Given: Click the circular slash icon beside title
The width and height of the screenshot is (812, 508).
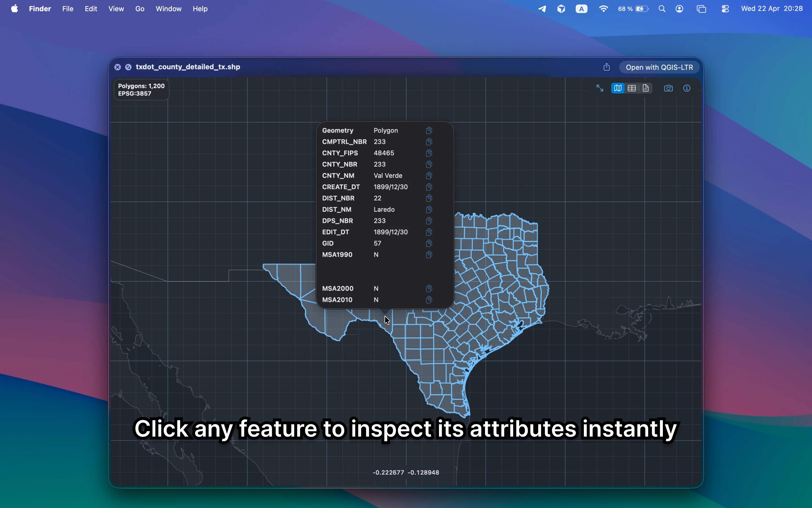Looking at the screenshot, I should point(128,67).
